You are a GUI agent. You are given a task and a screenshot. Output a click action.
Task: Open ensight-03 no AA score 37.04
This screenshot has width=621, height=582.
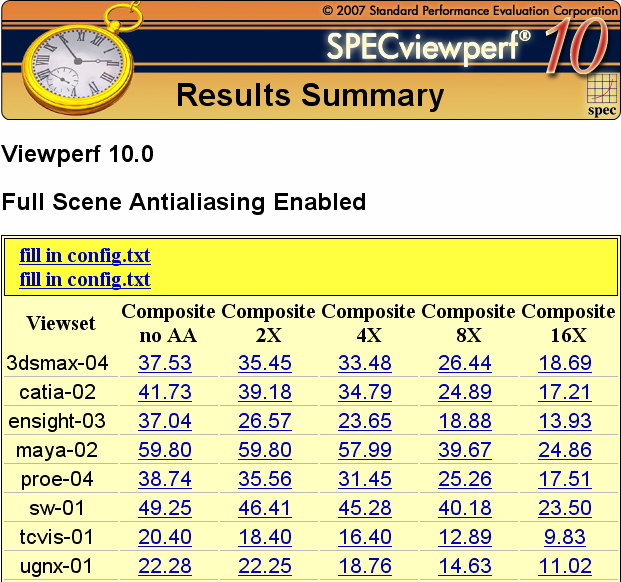(x=165, y=421)
